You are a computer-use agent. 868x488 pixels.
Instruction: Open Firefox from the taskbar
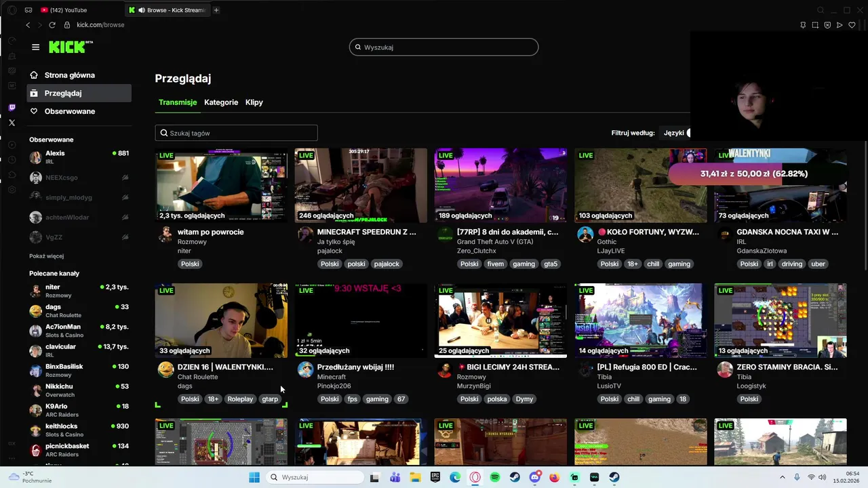pyautogui.click(x=555, y=477)
